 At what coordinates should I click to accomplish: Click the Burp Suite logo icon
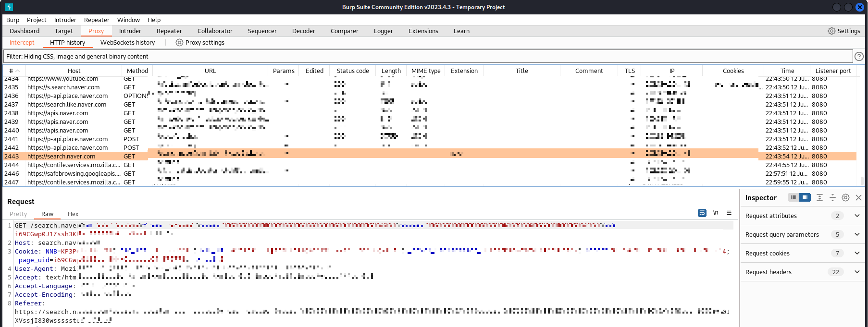point(9,7)
